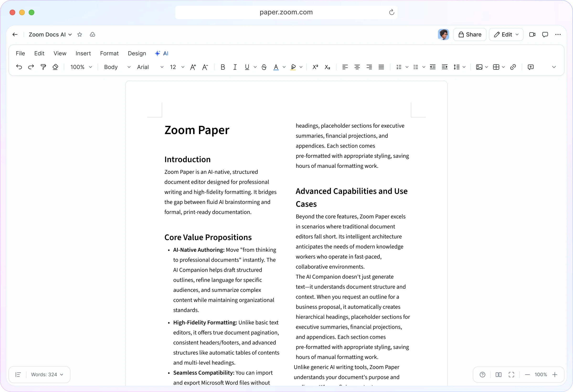Increase font size with A+ icon

point(193,67)
